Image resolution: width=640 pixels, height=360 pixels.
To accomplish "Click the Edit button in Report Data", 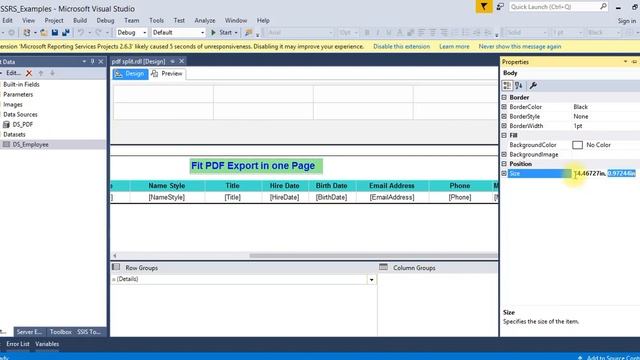I will point(13,73).
